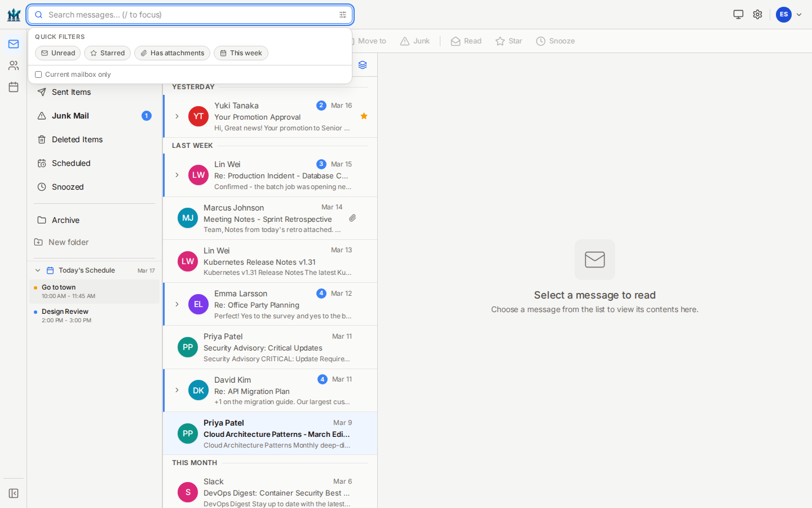Select the Archive folder
The width and height of the screenshot is (812, 508).
[65, 220]
